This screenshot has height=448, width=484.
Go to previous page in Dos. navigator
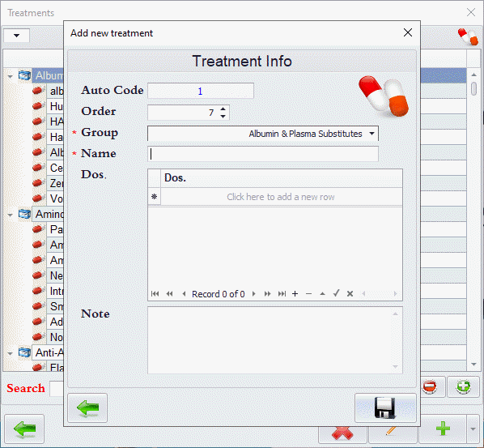pos(169,294)
